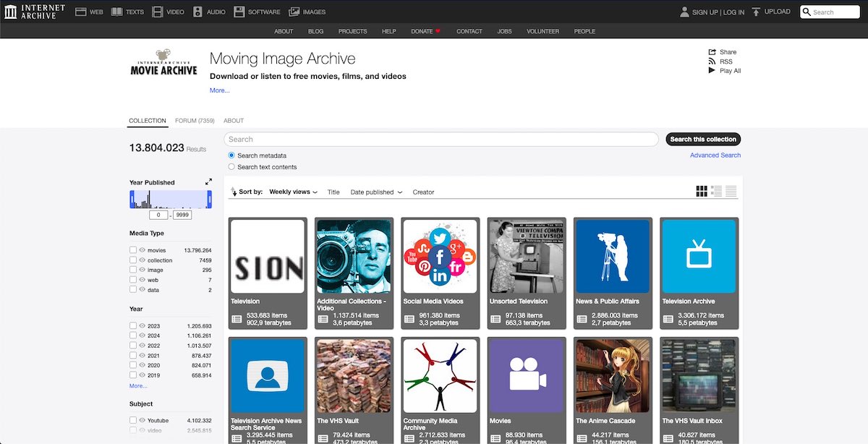The image size is (868, 444).
Task: Select Search metadata radio button
Action: [231, 155]
